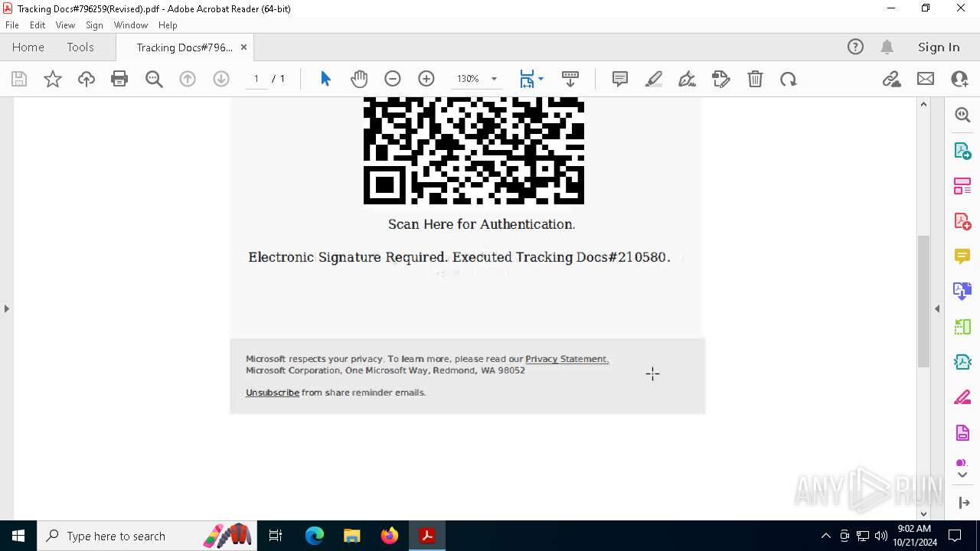
Task: Go to the next page arrow
Action: click(221, 79)
